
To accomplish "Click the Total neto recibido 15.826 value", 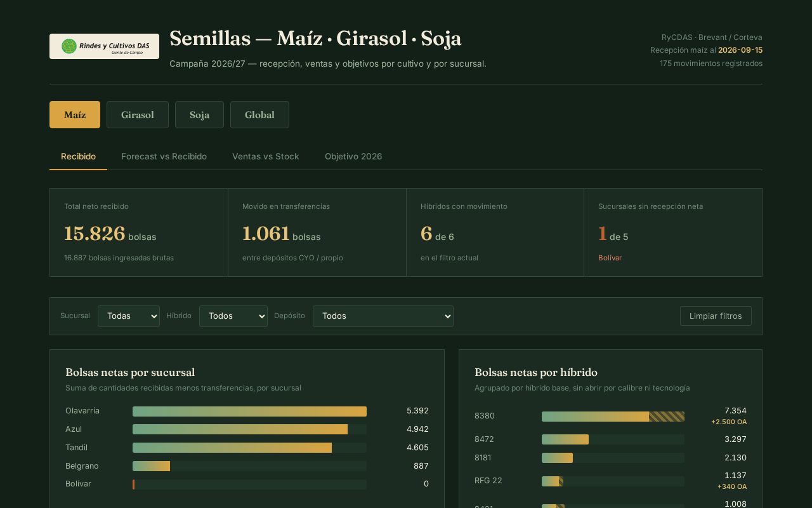I will pos(95,234).
